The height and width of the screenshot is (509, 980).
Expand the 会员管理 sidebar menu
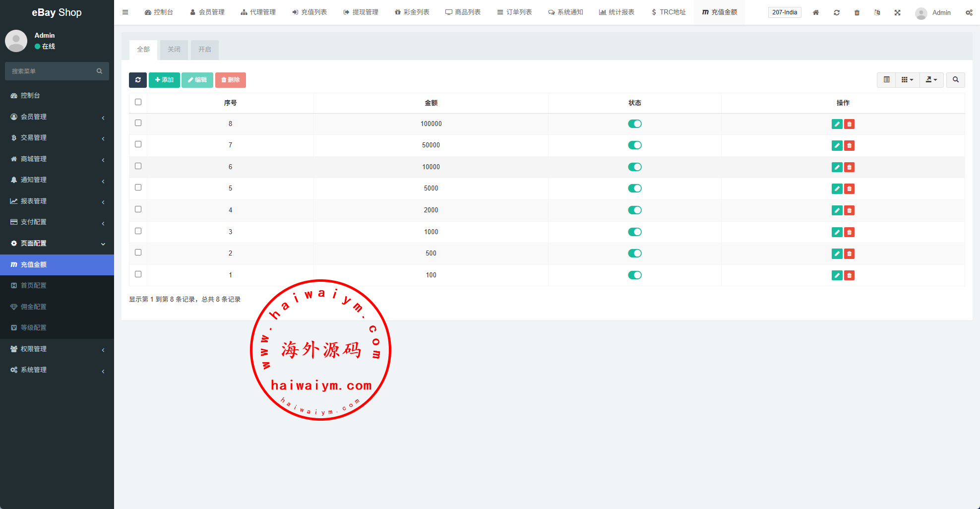[x=57, y=117]
